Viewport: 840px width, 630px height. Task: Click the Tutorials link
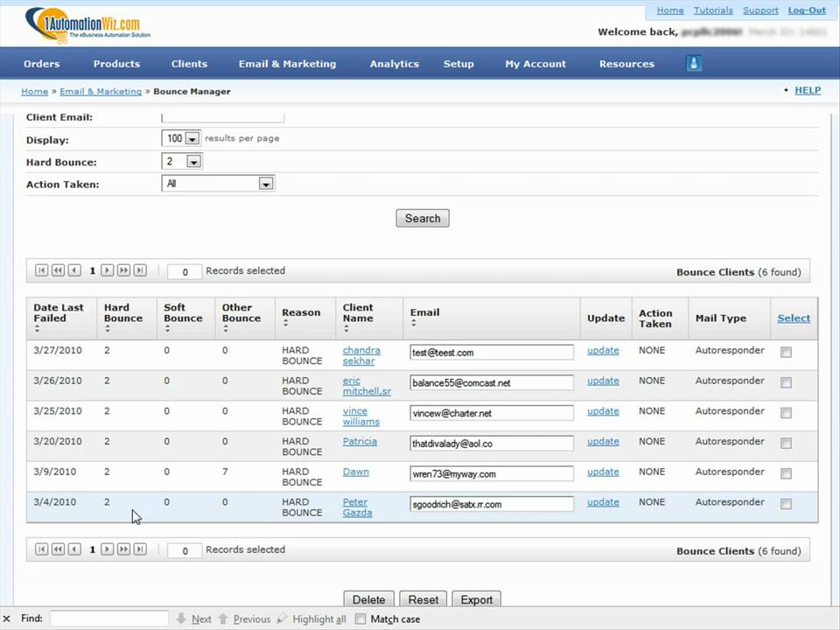(x=713, y=10)
